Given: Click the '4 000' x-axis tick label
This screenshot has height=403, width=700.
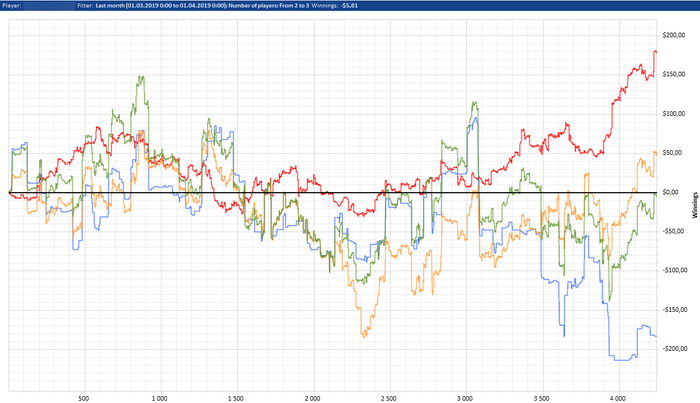Looking at the screenshot, I should tap(618, 399).
